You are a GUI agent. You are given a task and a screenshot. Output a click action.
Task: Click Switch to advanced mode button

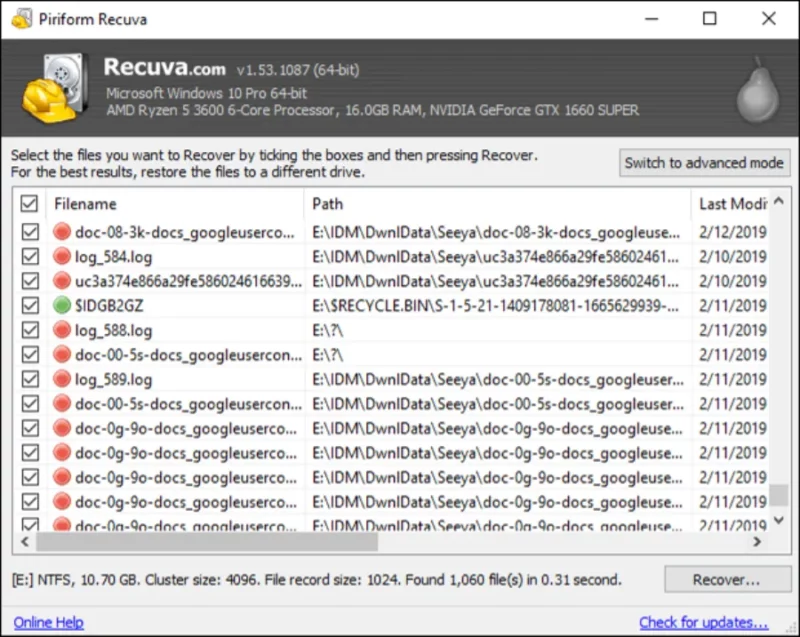[705, 163]
